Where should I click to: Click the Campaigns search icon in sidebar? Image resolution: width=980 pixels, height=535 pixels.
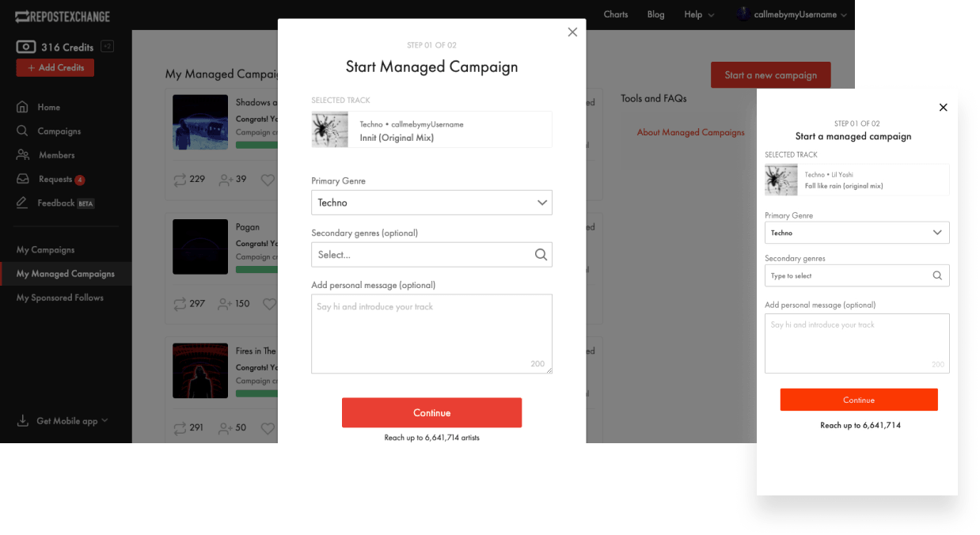23,131
